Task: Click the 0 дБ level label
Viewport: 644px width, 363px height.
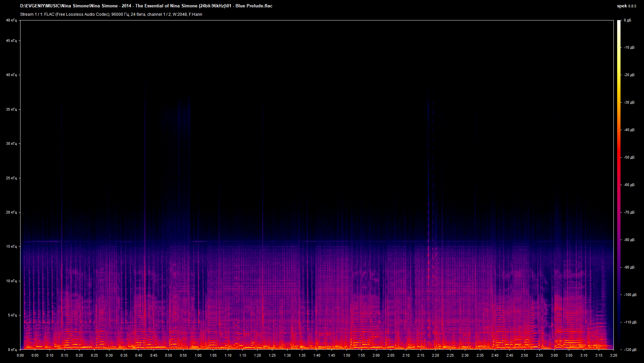Action: 628,20
